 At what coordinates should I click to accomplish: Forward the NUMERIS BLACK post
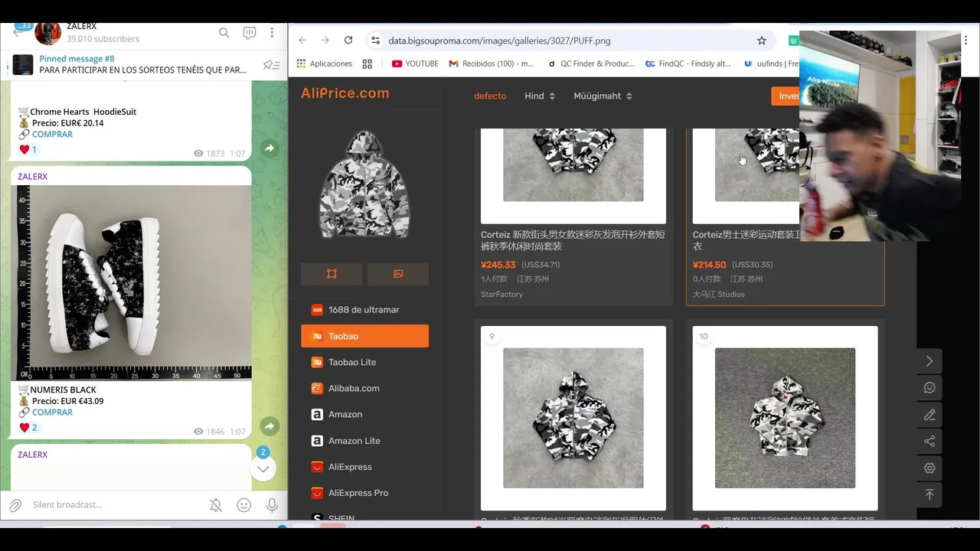click(x=269, y=426)
